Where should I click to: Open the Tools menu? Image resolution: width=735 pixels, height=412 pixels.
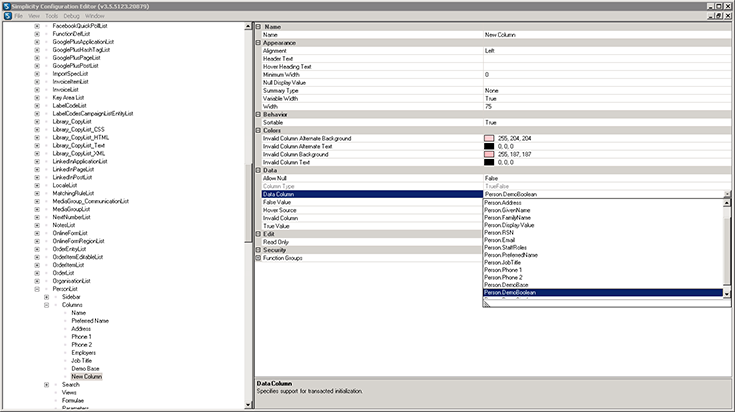[x=52, y=16]
